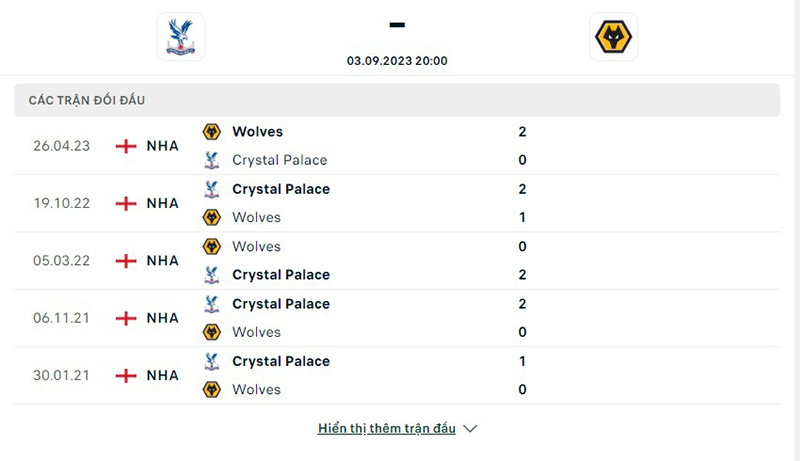The height and width of the screenshot is (461, 800).
Task: Click the England flag beside 06.11.21
Action: pos(126,318)
